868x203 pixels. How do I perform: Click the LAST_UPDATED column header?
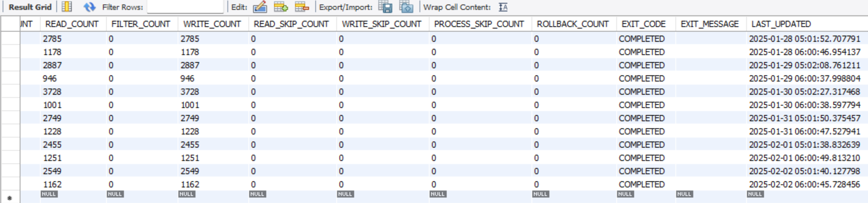tap(781, 24)
